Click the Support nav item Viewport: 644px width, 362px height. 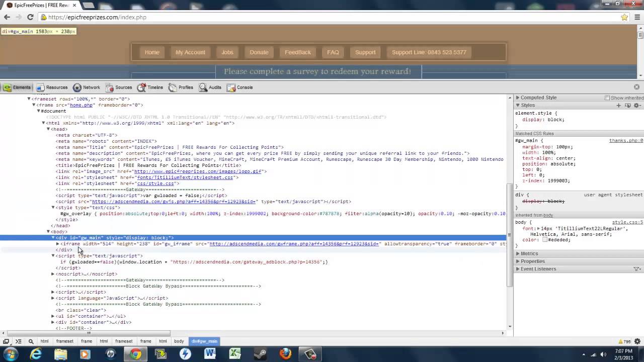(x=365, y=52)
